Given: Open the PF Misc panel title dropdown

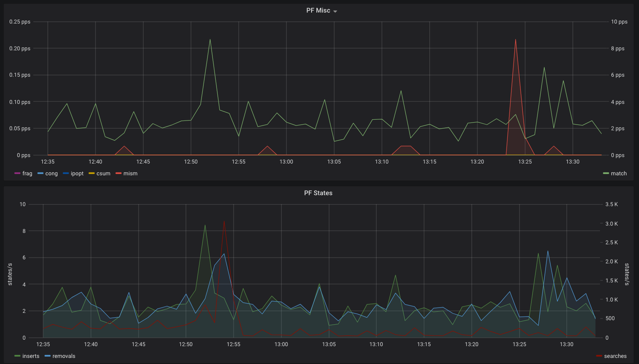Looking at the screenshot, I should point(318,11).
